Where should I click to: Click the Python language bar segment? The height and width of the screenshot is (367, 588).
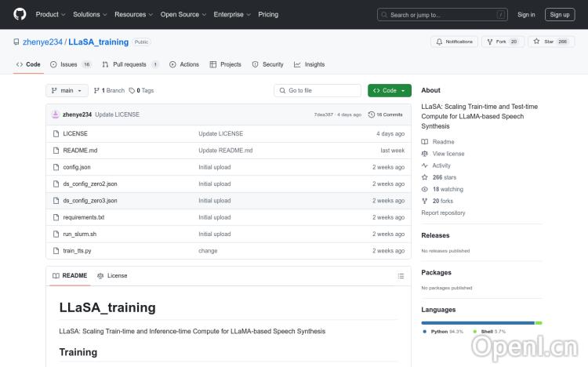(x=477, y=322)
